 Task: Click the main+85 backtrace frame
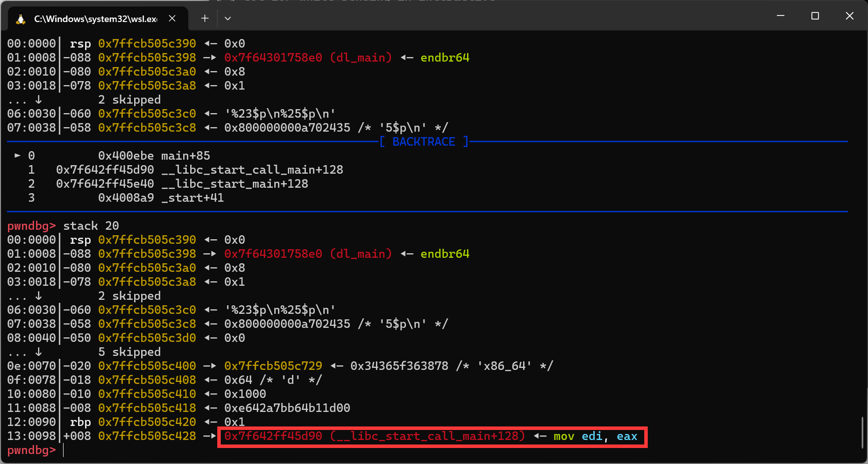185,156
